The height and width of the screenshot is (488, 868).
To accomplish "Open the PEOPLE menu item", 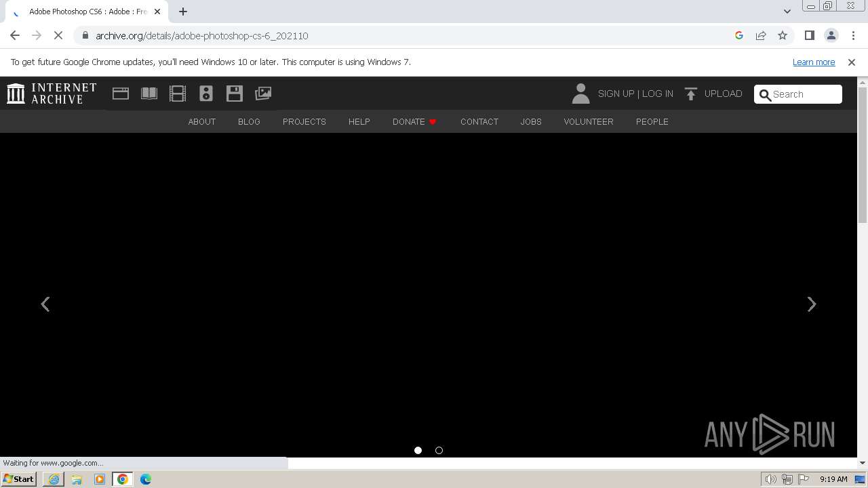I will pyautogui.click(x=652, y=121).
